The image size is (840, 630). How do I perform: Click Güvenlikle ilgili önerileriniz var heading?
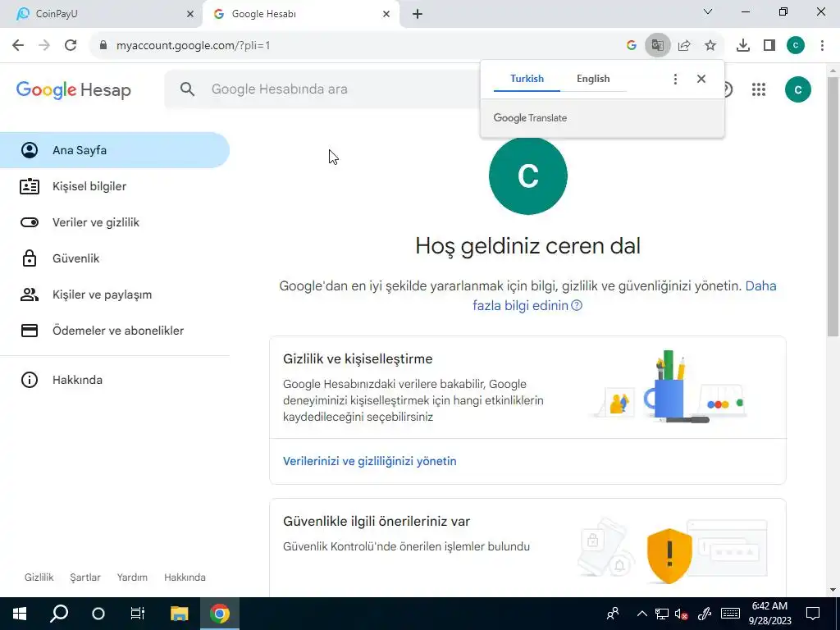377,521
